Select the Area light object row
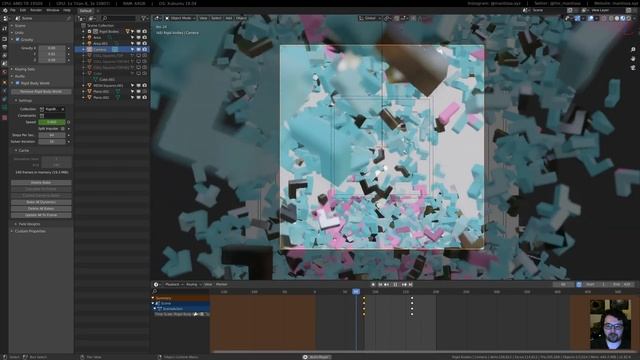 pyautogui.click(x=112, y=38)
